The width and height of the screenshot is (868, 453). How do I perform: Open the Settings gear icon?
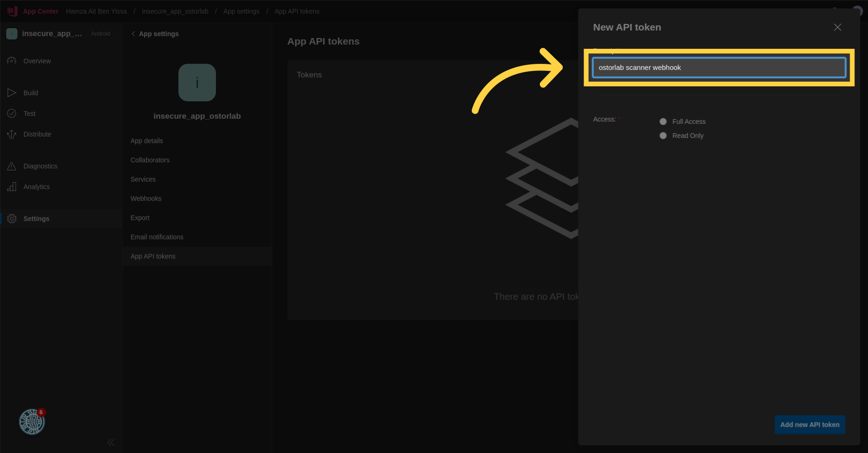[x=12, y=219]
